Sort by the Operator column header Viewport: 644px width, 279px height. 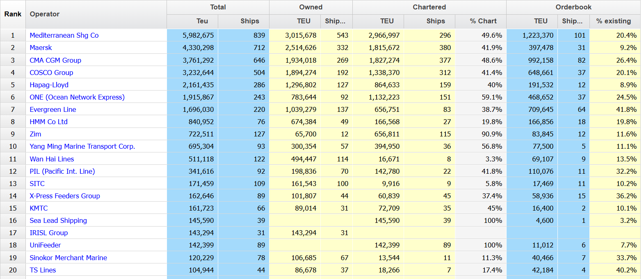coord(96,14)
